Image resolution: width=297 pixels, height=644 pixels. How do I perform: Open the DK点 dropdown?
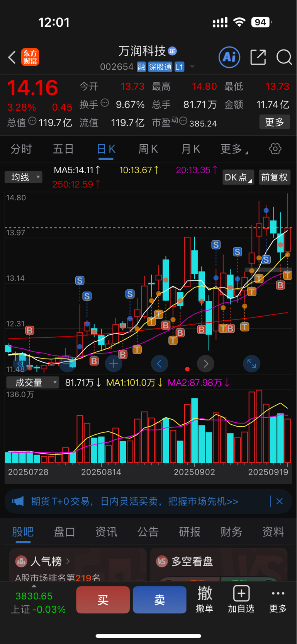pos(238,178)
